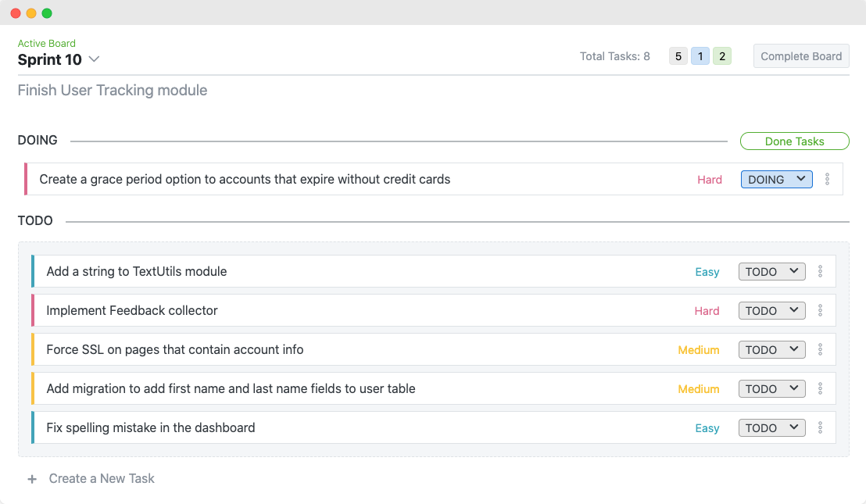Open three-dot menu for TextUtils task
The width and height of the screenshot is (866, 504).
click(x=820, y=272)
